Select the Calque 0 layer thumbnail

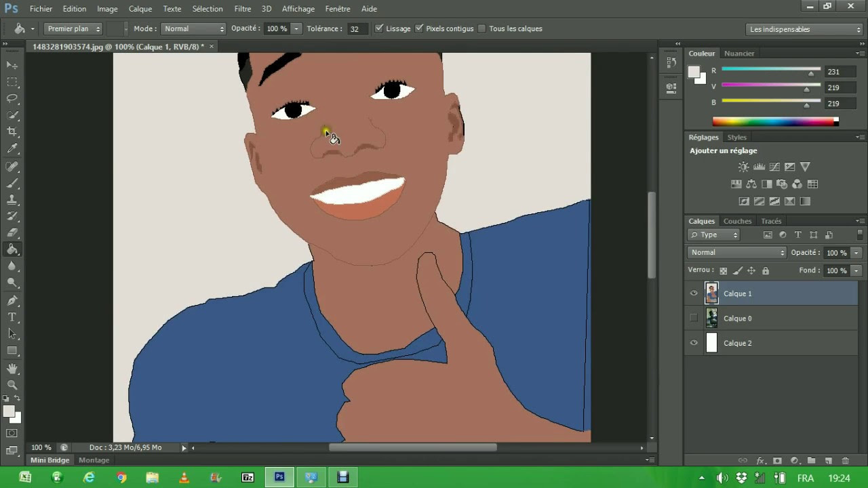click(711, 318)
